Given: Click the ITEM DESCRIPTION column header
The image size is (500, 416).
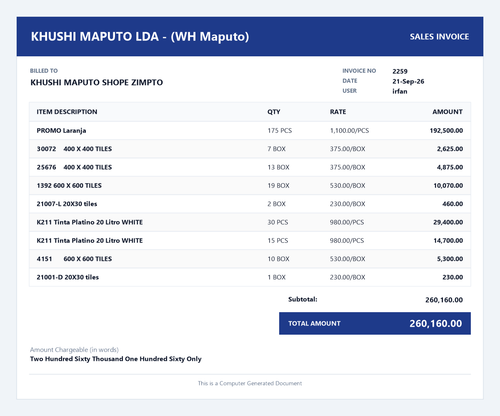Looking at the screenshot, I should pyautogui.click(x=67, y=112).
